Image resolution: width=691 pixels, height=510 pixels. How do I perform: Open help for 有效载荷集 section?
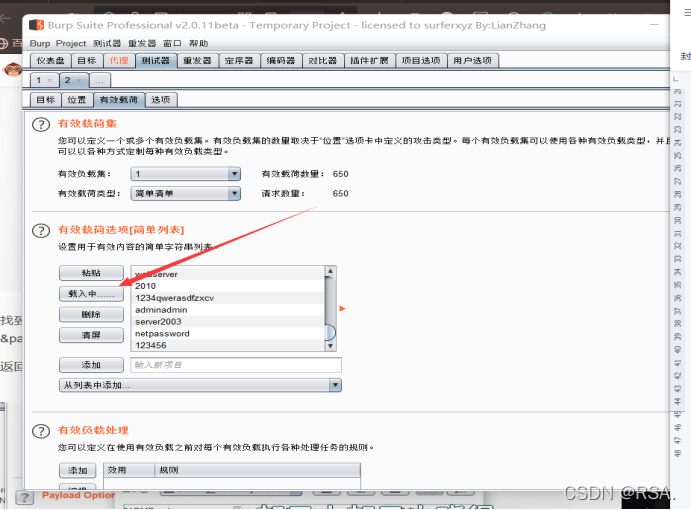41,125
